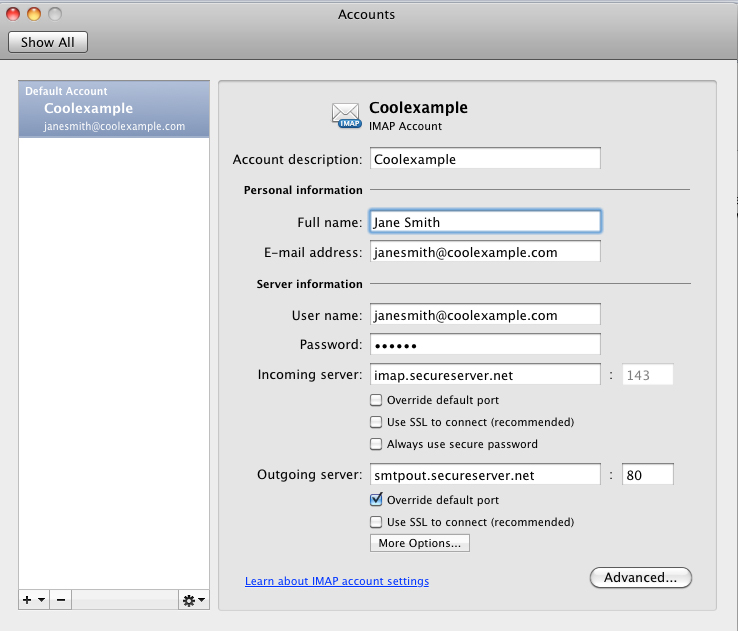Viewport: 738px width, 631px height.
Task: Check Use SSL to connect for incoming server
Action: (376, 422)
